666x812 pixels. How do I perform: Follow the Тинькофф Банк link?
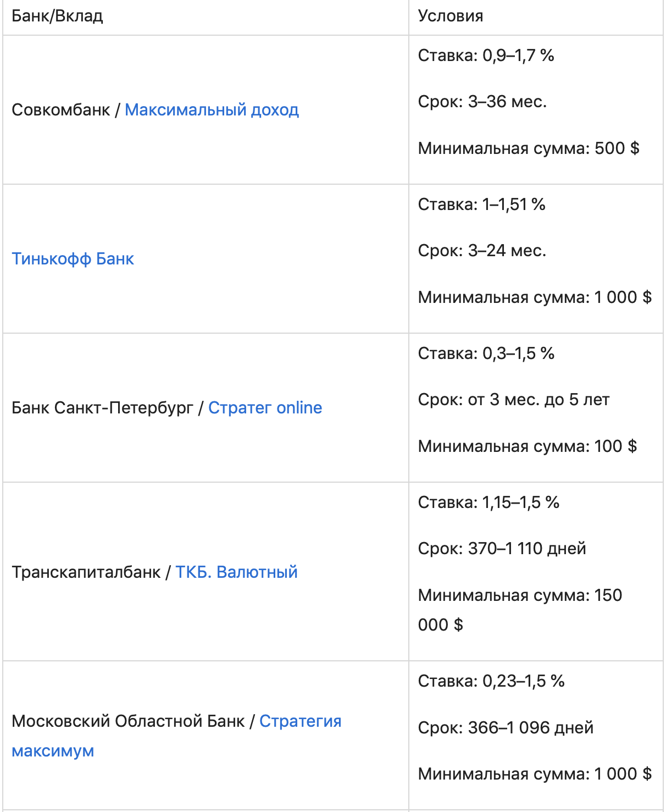tap(73, 259)
